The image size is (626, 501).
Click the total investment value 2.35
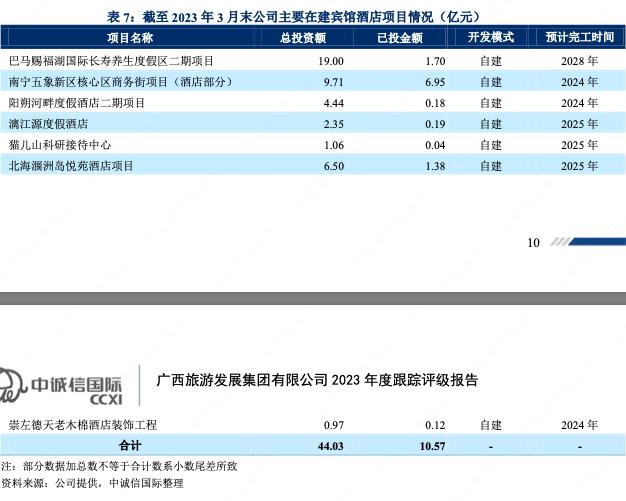(x=334, y=124)
